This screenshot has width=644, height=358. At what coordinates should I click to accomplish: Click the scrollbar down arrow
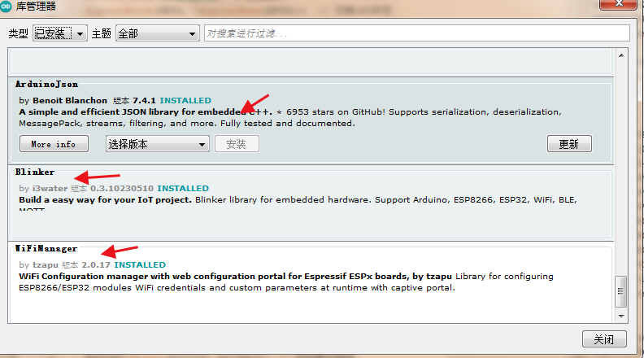[x=621, y=316]
